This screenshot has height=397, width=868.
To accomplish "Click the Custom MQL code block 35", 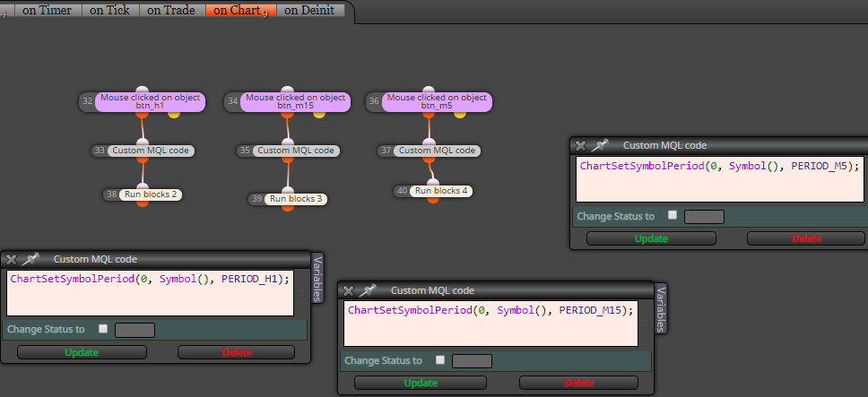I will coord(296,151).
